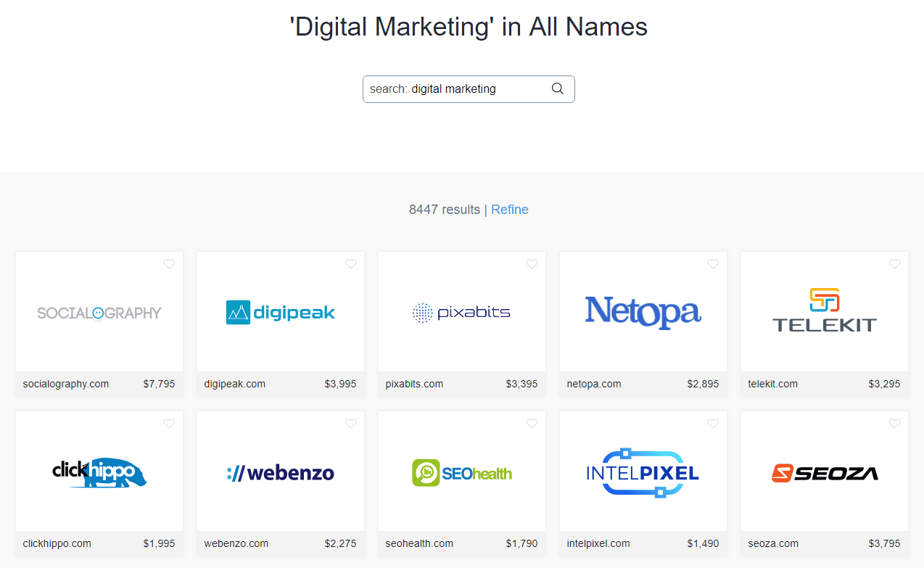Click the Telekit logo thumbnail

(824, 312)
